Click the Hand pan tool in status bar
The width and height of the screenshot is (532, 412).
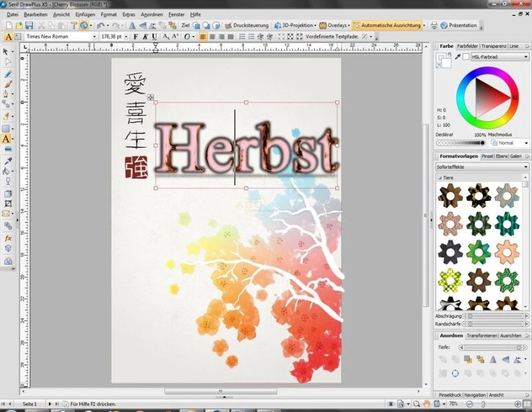click(x=426, y=403)
